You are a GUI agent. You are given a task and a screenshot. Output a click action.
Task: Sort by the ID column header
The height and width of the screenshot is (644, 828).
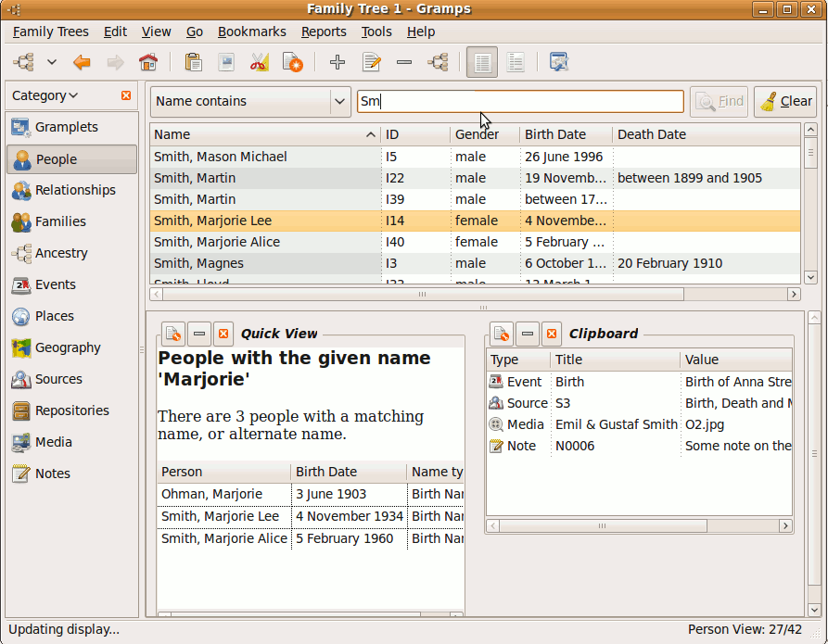point(415,134)
